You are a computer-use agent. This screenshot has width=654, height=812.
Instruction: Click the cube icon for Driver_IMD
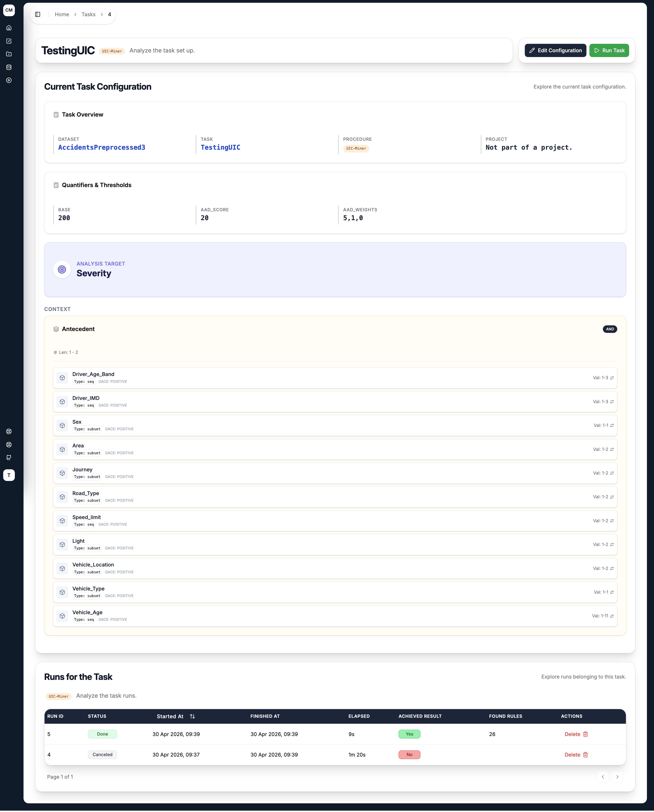[63, 402]
